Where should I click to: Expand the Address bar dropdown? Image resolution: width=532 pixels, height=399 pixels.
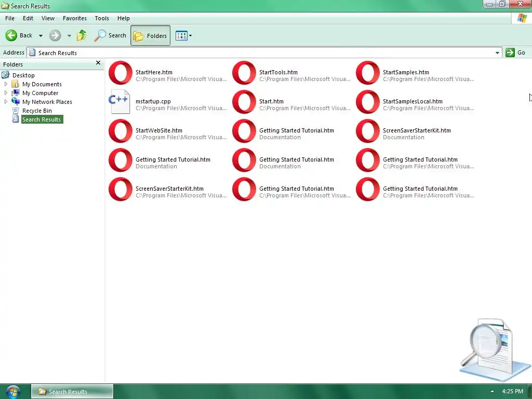coord(497,52)
